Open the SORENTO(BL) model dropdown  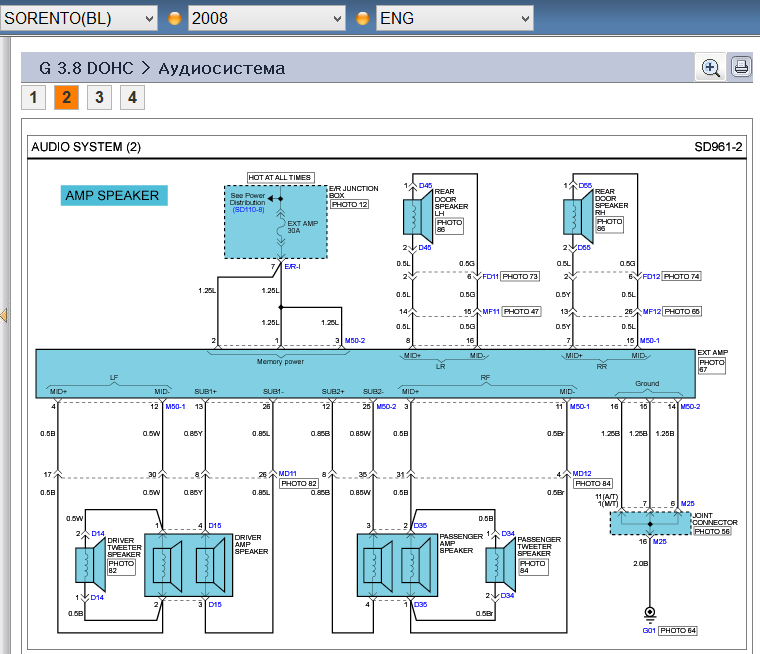coord(80,18)
